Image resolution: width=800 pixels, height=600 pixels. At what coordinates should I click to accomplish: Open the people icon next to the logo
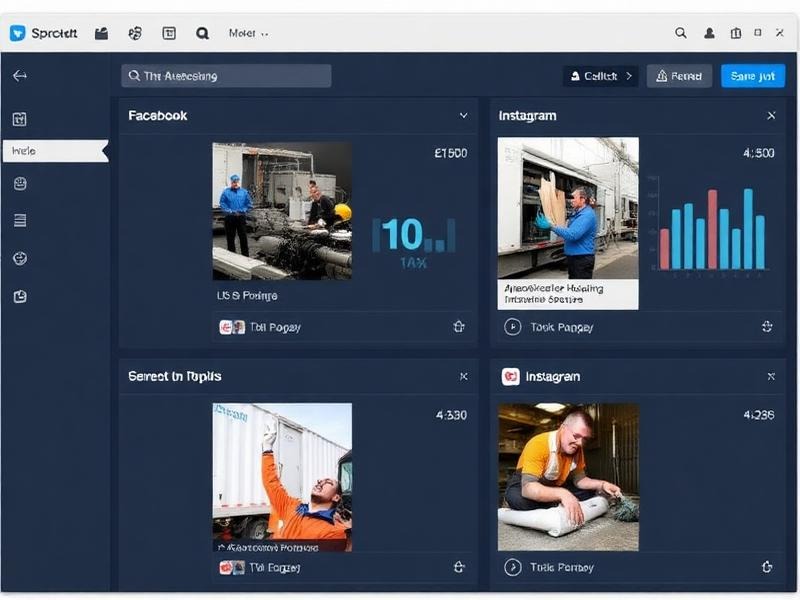click(133, 32)
